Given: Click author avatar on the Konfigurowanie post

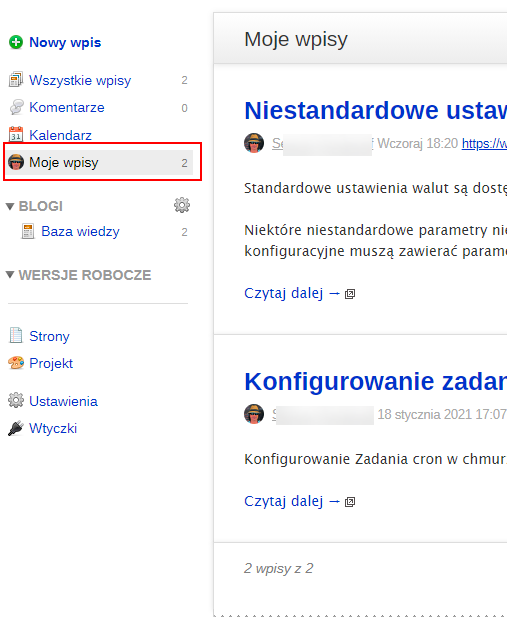Looking at the screenshot, I should (x=254, y=414).
